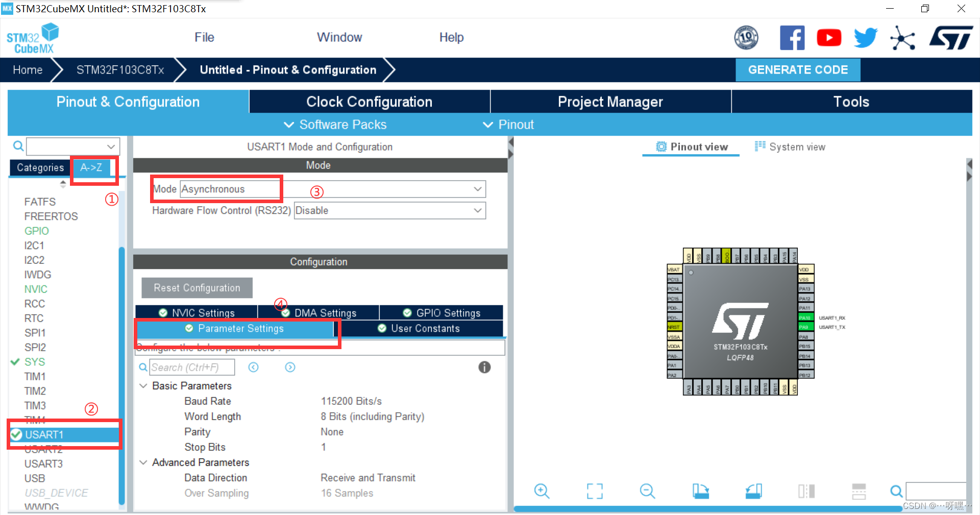Click the 10 years anniversary badge icon
Viewport: 980px width, 515px height.
[746, 38]
